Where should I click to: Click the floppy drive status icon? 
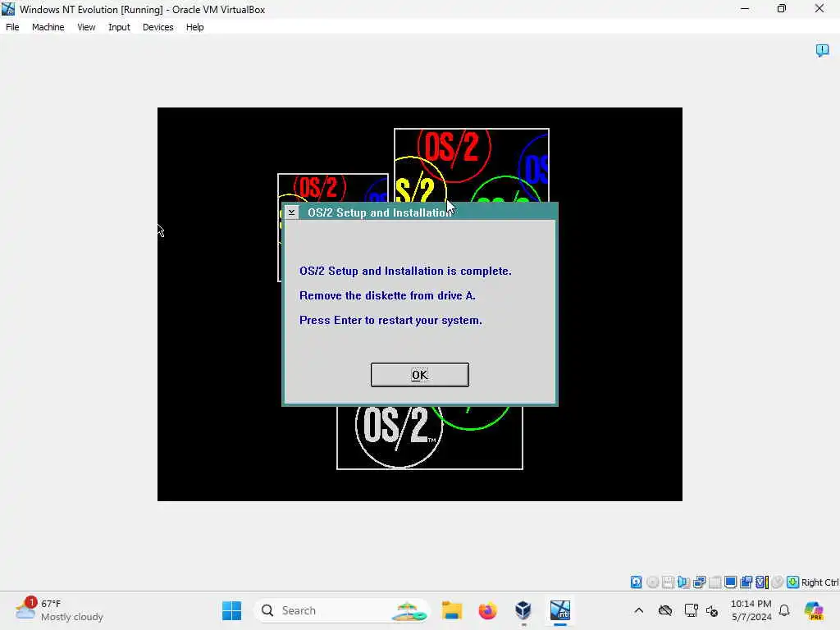(668, 582)
